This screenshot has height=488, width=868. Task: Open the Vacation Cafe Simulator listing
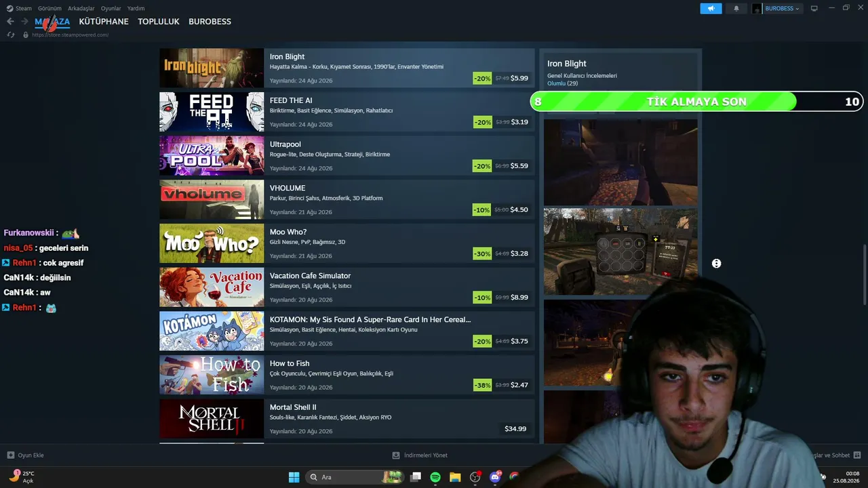pyautogui.click(x=347, y=287)
